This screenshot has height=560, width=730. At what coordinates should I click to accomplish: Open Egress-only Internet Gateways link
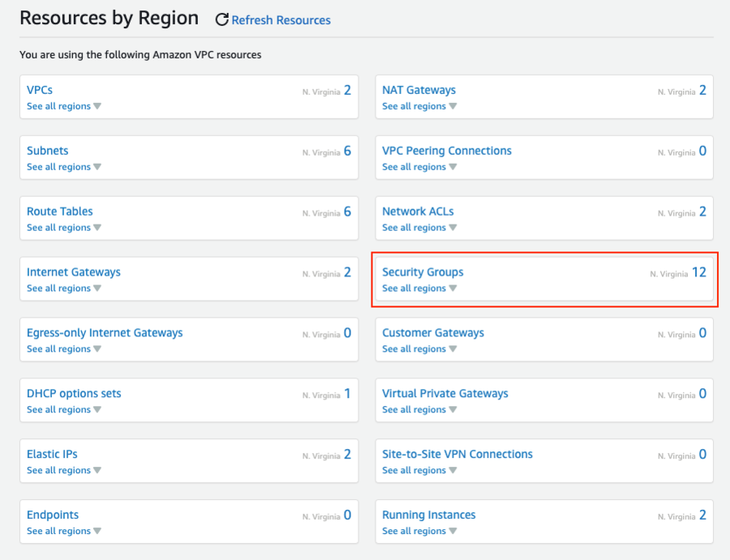105,332
